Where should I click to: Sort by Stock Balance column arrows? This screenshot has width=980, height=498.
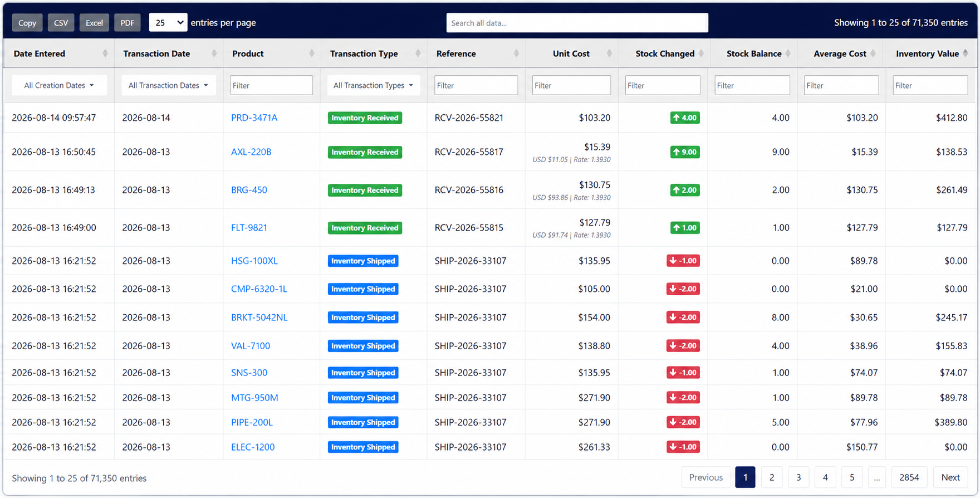pyautogui.click(x=788, y=53)
